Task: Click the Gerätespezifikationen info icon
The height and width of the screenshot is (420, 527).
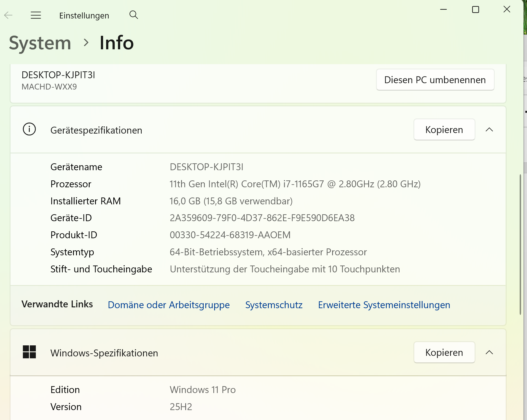Action: pyautogui.click(x=29, y=129)
